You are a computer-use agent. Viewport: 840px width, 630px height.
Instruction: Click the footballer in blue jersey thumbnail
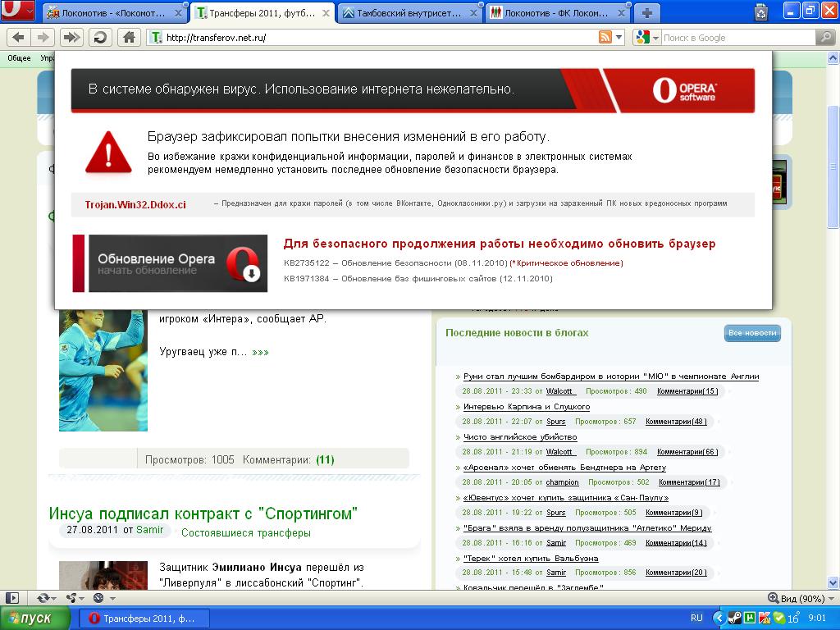[103, 370]
